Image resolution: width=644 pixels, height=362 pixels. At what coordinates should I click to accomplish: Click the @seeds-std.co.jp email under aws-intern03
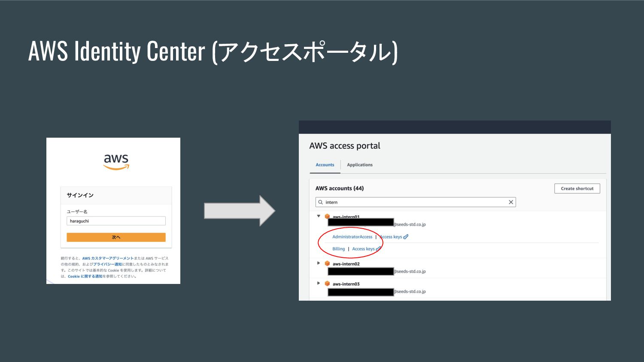(x=410, y=292)
